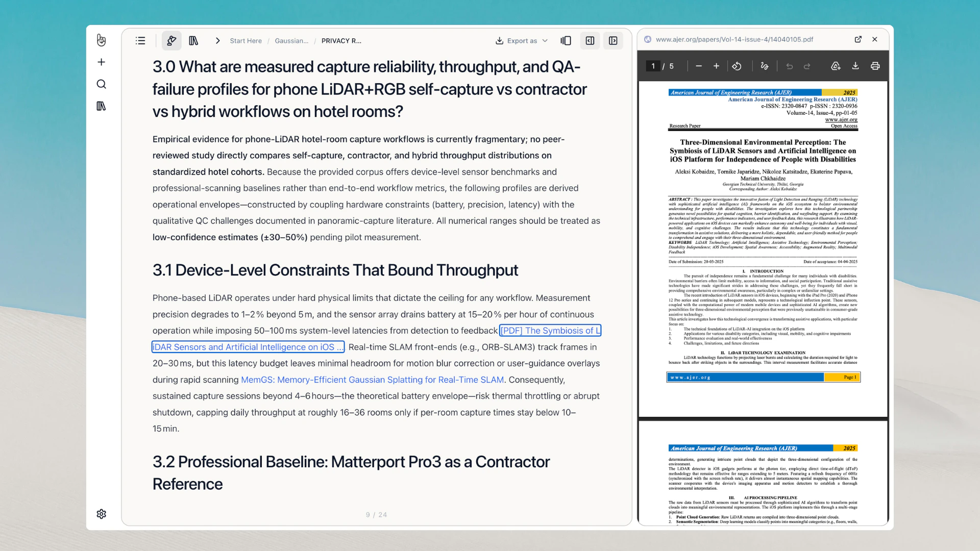Click the PDF page number field
Screen dimensions: 980x551
click(653, 66)
